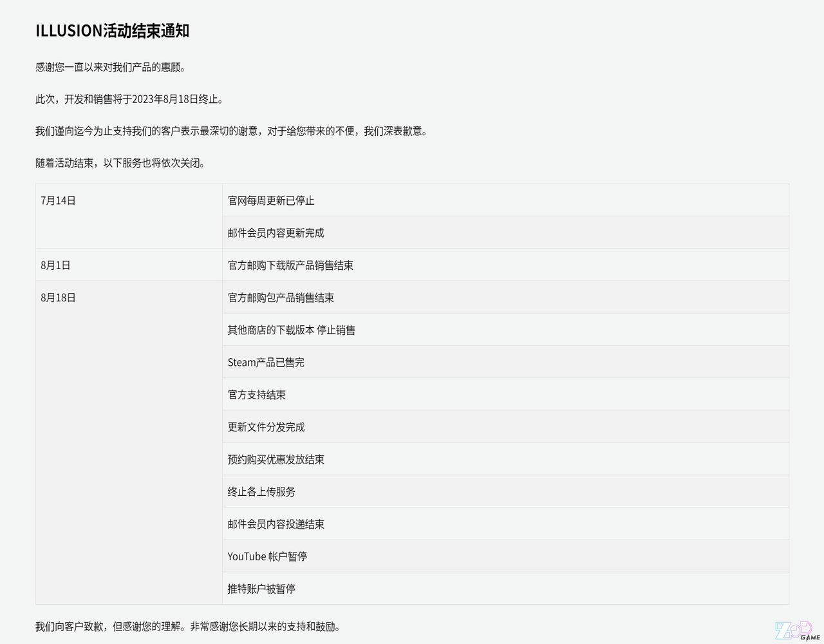This screenshot has height=644, width=824.
Task: Click the 8月1日 date cell
Action: click(x=55, y=265)
